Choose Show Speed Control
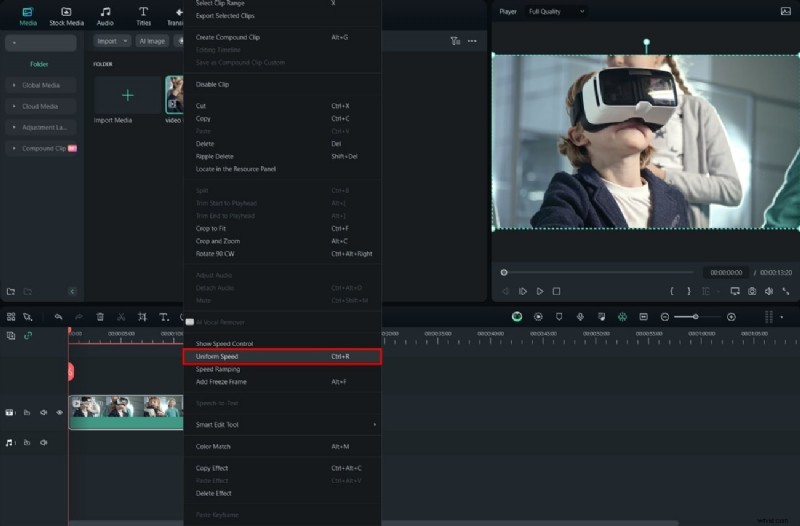Viewport: 800px width, 526px height. pyautogui.click(x=283, y=343)
